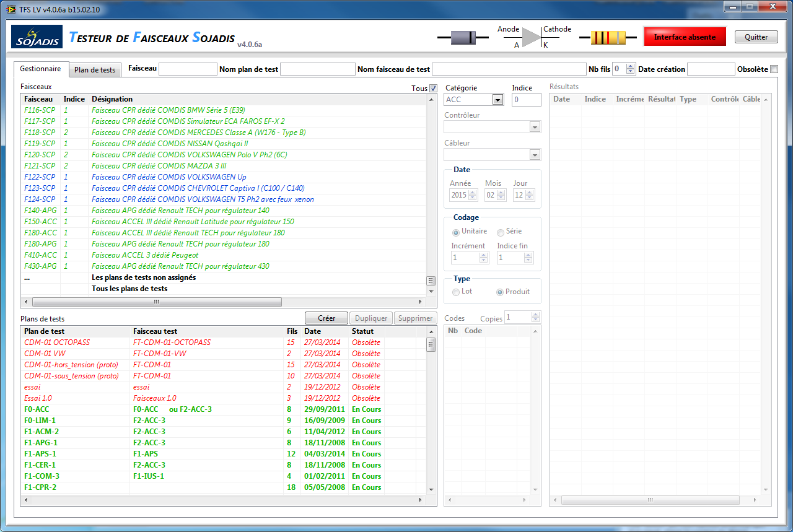This screenshot has height=532, width=793.
Task: Click the Copies stepper arrows
Action: [x=536, y=317]
